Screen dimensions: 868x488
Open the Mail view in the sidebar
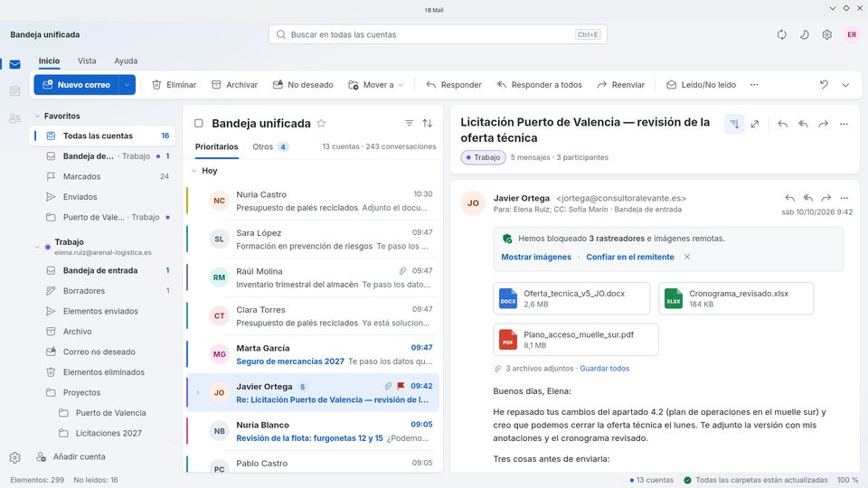point(15,64)
